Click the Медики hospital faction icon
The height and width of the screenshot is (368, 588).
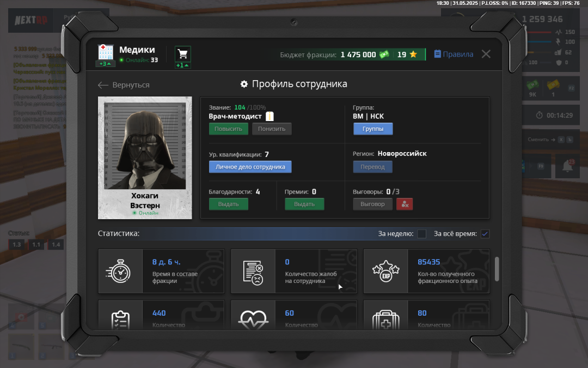106,52
